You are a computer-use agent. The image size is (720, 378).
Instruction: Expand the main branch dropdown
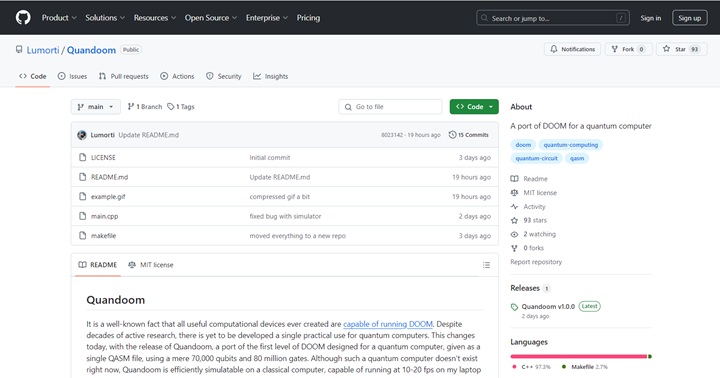pyautogui.click(x=96, y=107)
